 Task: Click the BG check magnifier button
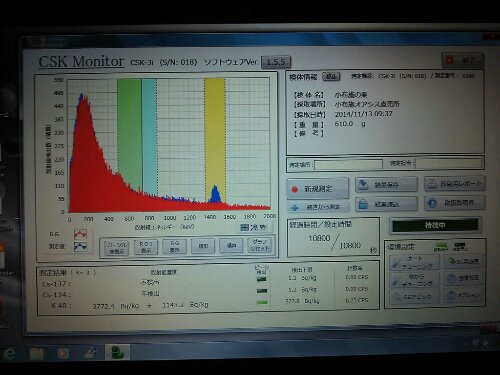tap(415, 296)
